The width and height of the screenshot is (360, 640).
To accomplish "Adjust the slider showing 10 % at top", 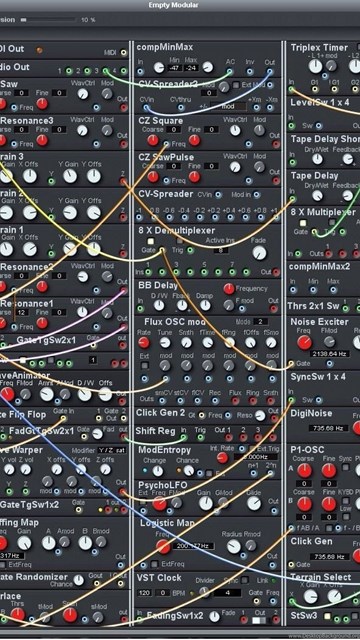I will (48, 19).
